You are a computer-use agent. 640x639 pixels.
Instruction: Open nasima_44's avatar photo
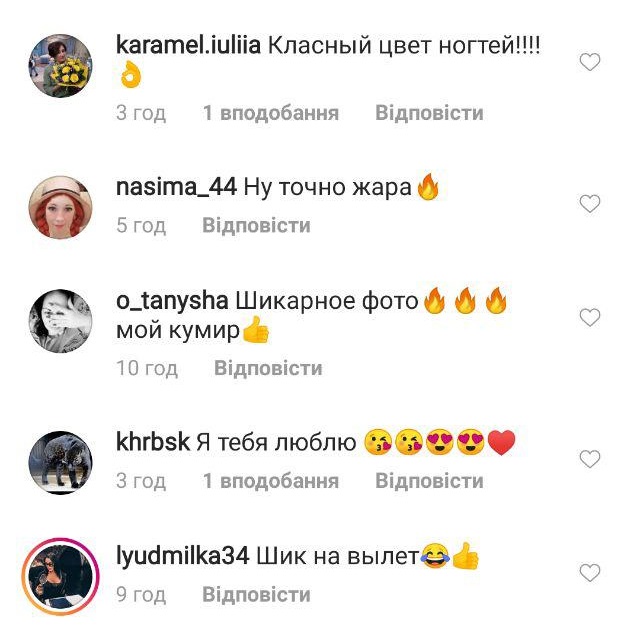tap(60, 207)
